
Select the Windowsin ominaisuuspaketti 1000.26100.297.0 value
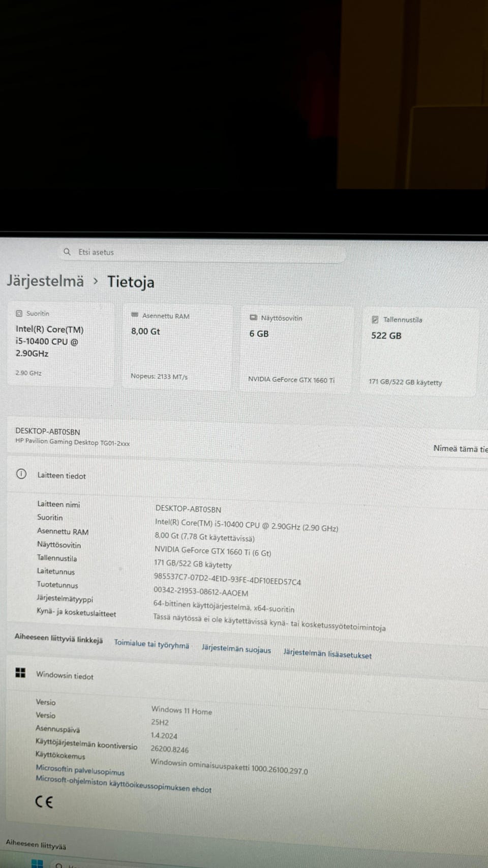click(229, 766)
